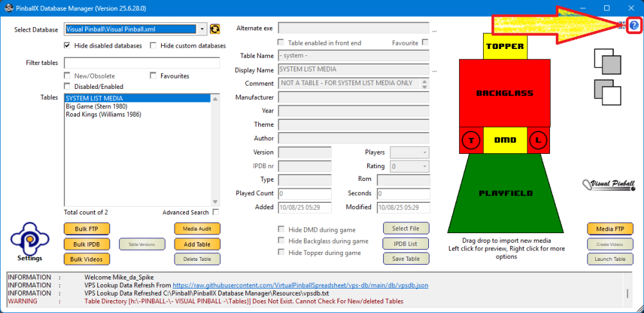Select SYSTEM LIST MEDIA in tables list
Image resolution: width=644 pixels, height=313 pixels.
click(x=138, y=98)
